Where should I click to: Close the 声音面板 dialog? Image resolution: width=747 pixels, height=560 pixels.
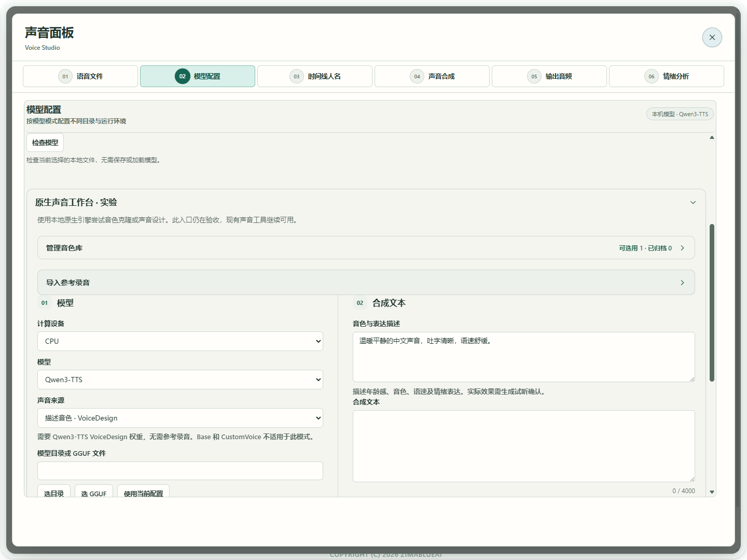(712, 37)
